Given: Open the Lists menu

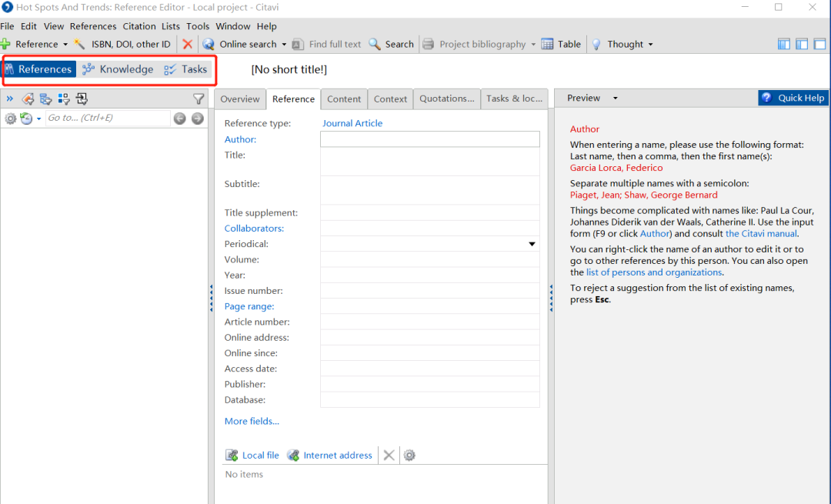Looking at the screenshot, I should (x=171, y=26).
